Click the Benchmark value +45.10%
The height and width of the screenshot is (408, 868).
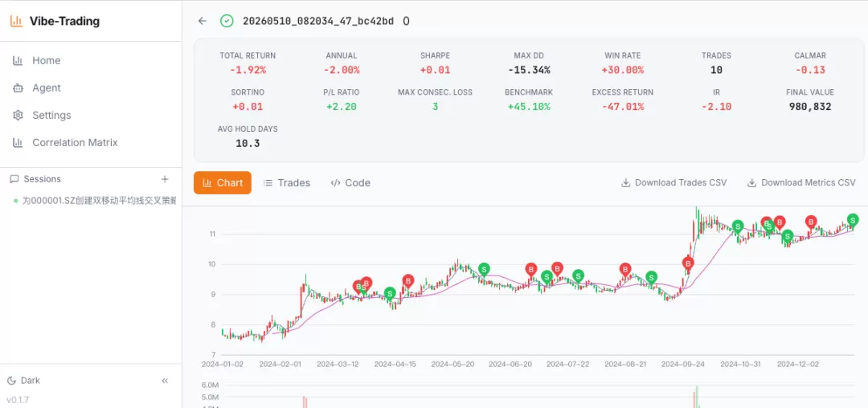529,107
